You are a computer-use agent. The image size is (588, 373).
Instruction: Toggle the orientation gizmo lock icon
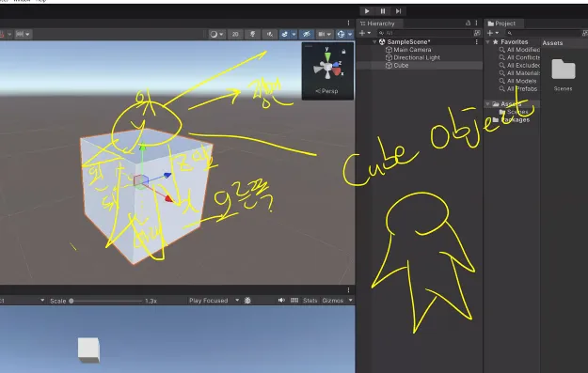point(343,52)
